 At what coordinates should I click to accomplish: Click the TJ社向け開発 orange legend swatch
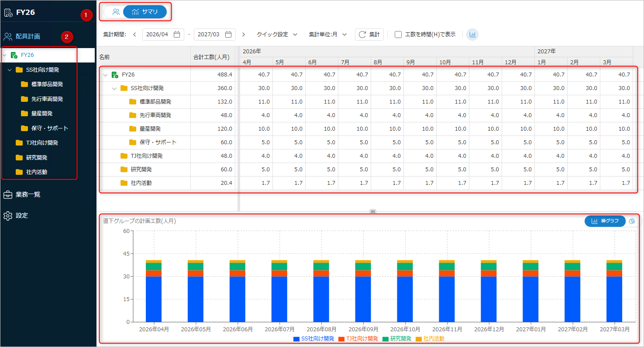tap(342, 339)
